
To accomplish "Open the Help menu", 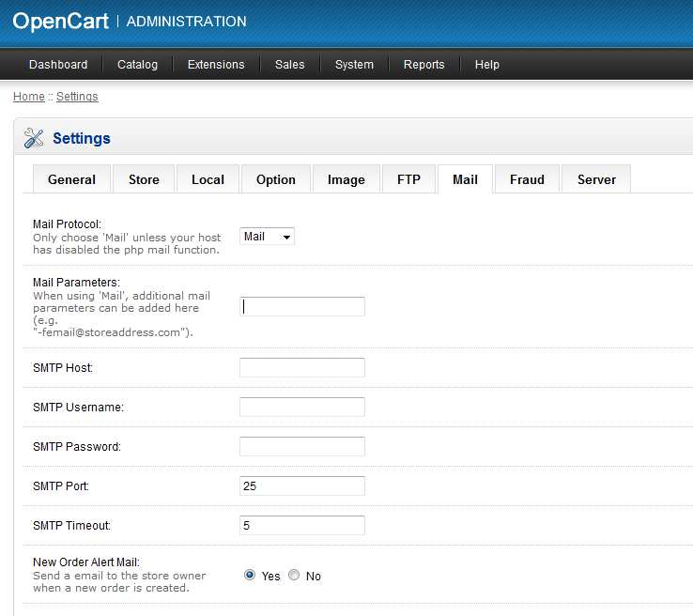I will pos(487,65).
